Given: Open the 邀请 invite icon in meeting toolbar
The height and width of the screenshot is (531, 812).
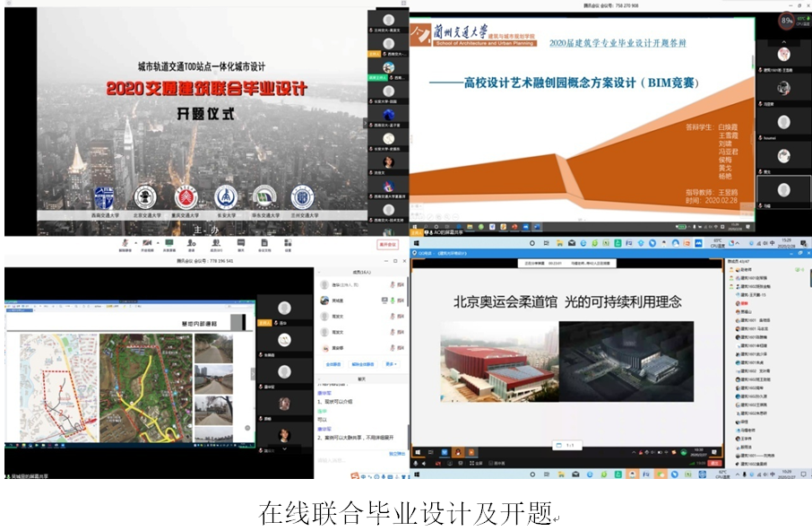Looking at the screenshot, I should pyautogui.click(x=192, y=244).
